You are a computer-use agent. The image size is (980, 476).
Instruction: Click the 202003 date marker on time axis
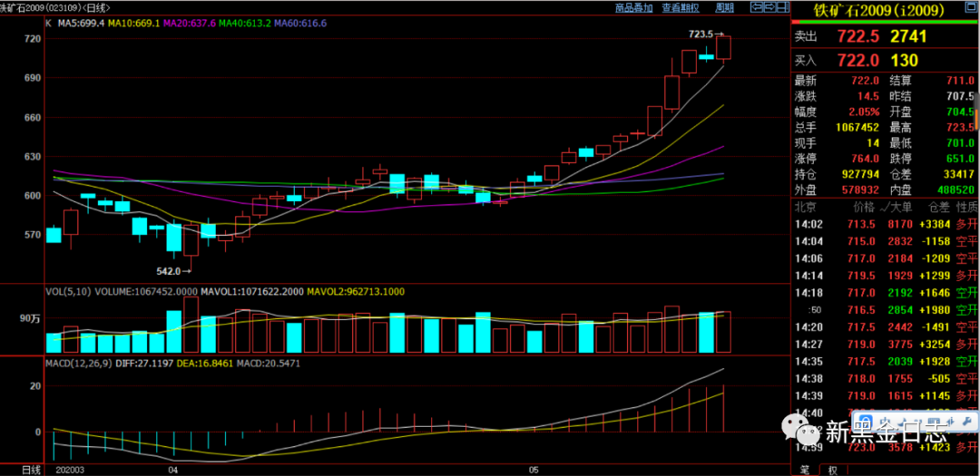point(71,469)
